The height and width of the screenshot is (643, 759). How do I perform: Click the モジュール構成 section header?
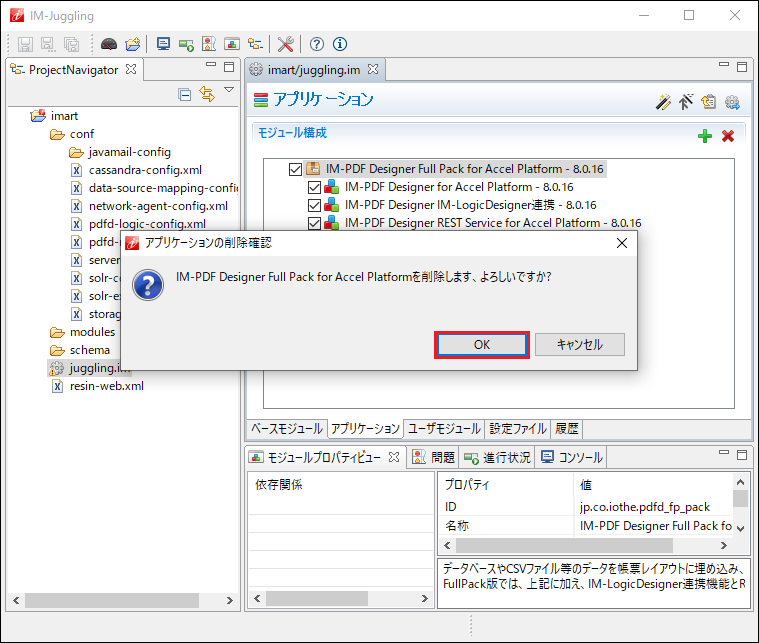coord(292,133)
